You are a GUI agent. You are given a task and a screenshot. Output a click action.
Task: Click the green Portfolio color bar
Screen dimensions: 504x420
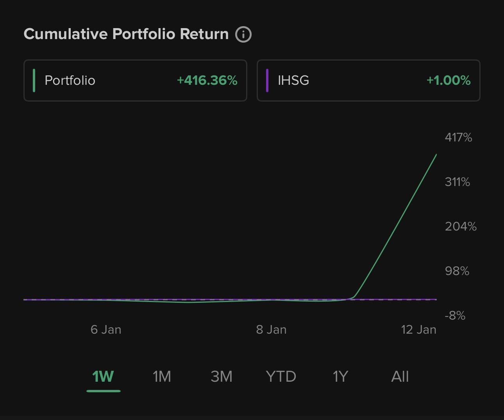click(x=34, y=80)
